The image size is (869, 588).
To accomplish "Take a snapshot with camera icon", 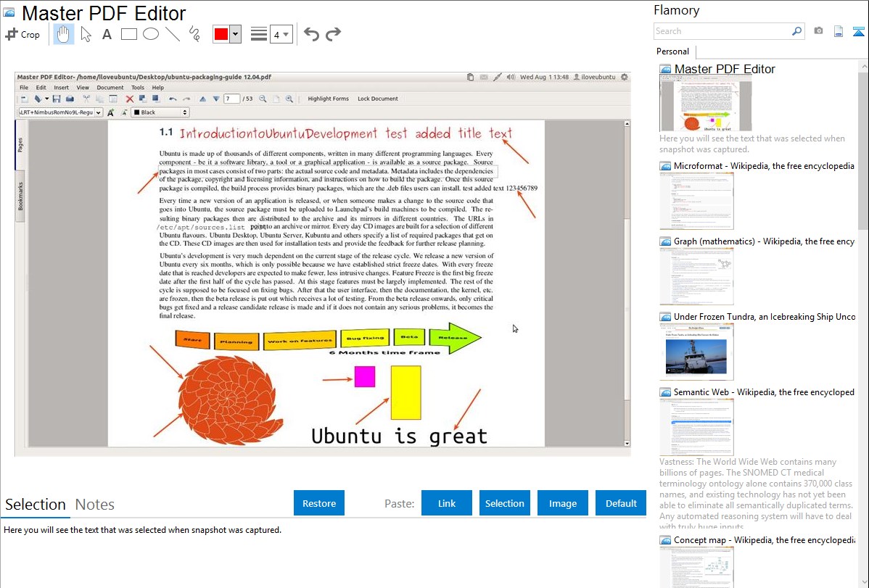I will point(818,31).
